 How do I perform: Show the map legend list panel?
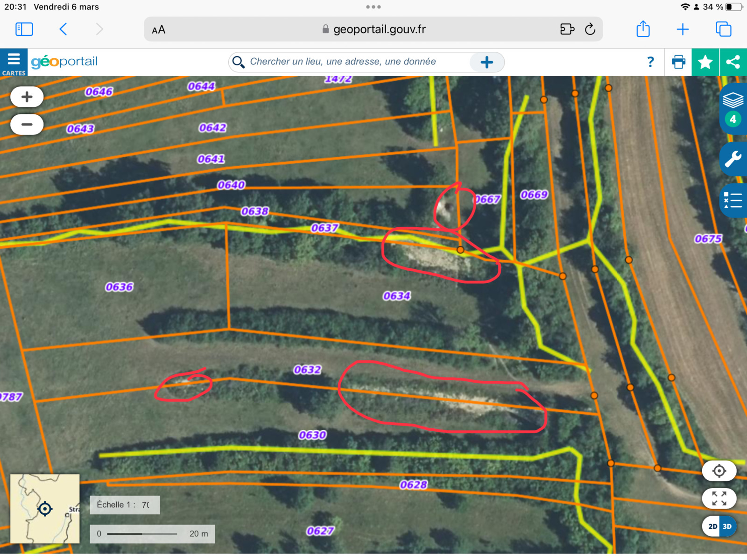click(x=733, y=201)
